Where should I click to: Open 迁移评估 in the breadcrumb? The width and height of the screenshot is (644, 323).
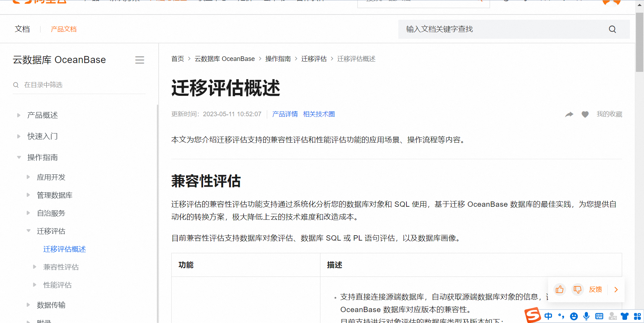click(314, 59)
